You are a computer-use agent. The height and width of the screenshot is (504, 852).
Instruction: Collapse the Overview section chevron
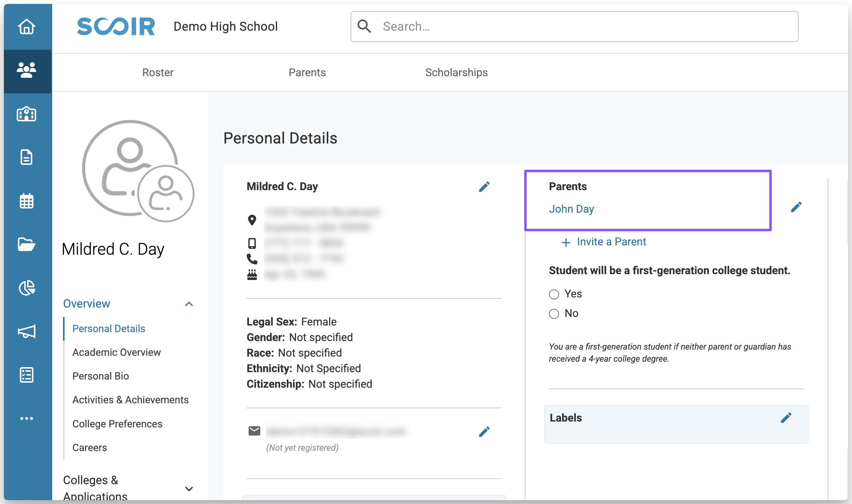click(x=189, y=304)
